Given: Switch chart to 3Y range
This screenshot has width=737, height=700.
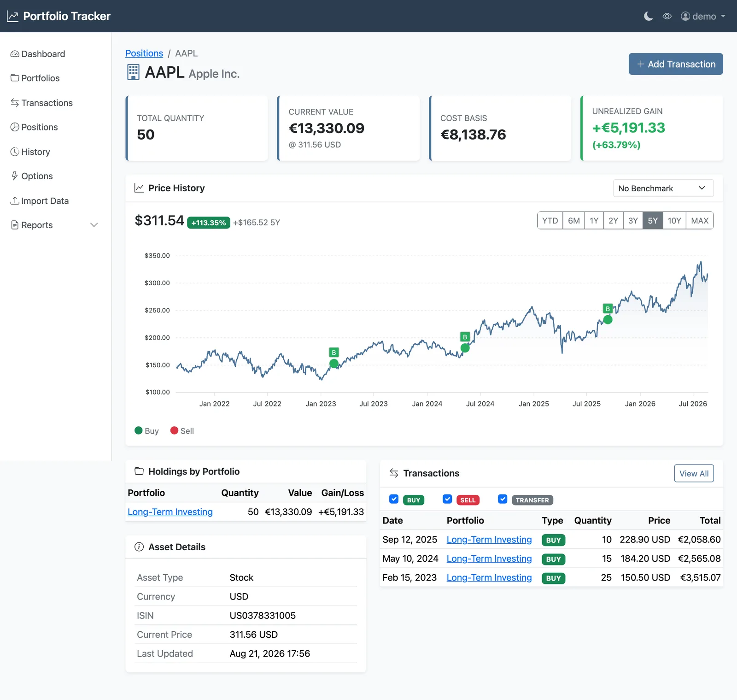Looking at the screenshot, I should pos(633,221).
